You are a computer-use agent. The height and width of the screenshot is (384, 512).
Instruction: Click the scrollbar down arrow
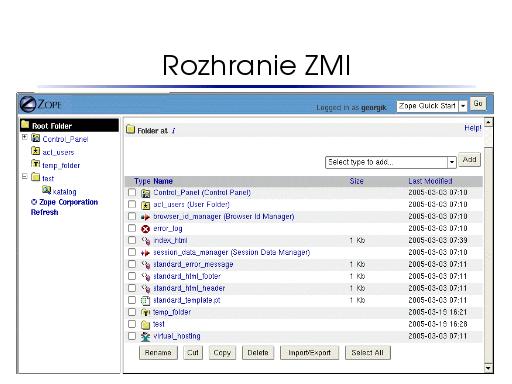488,368
